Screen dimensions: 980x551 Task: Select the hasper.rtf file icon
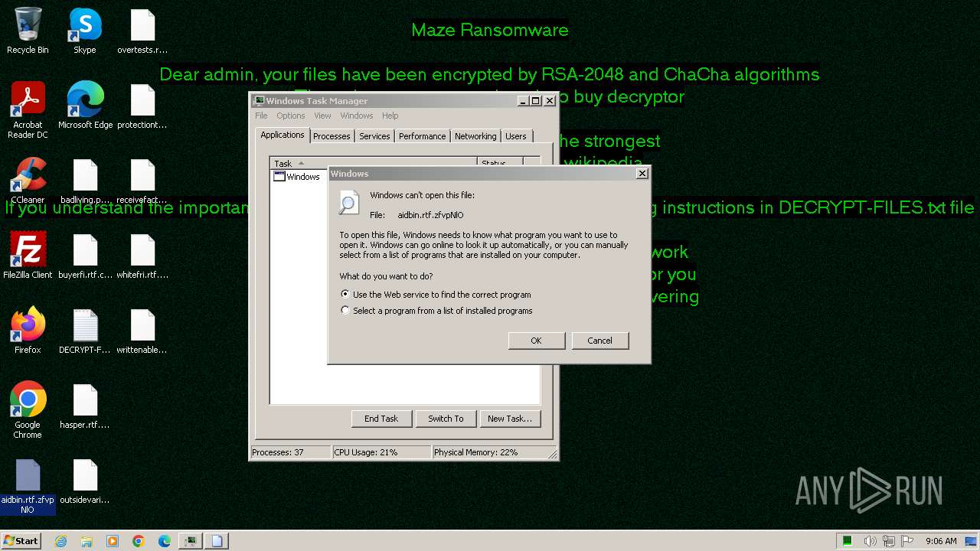point(85,406)
